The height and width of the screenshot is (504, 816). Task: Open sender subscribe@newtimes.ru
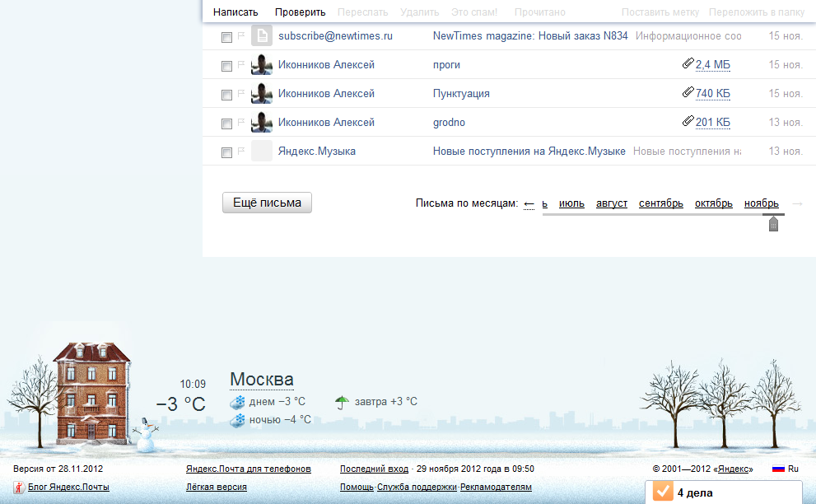coord(335,36)
